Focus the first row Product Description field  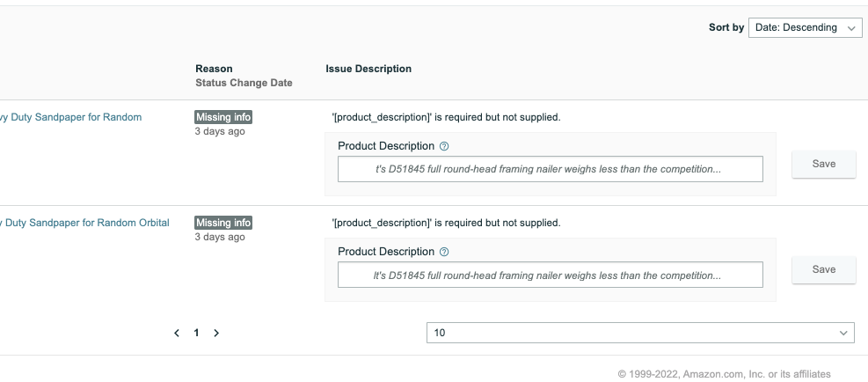(550, 169)
